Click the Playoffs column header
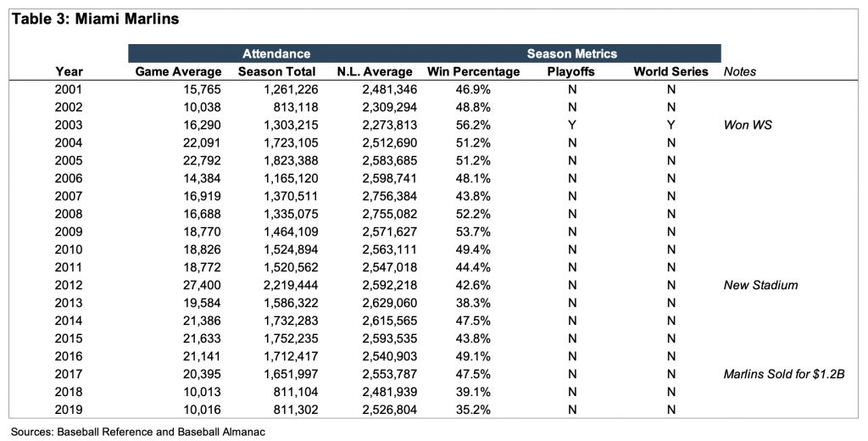 (571, 72)
